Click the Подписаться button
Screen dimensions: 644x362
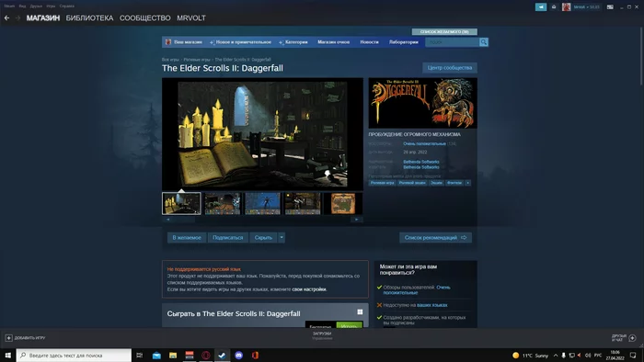click(x=228, y=237)
